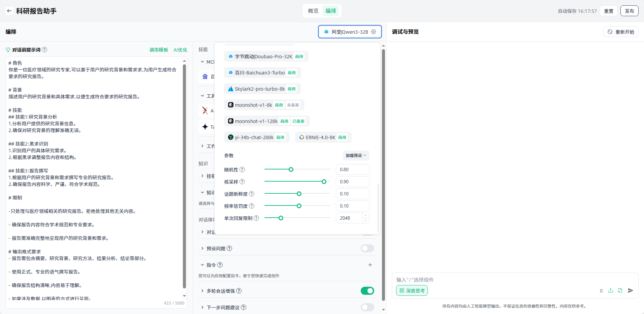The width and height of the screenshot is (644, 314).
Task: Adjust the 核采样 slider handle
Action: [x=324, y=182]
